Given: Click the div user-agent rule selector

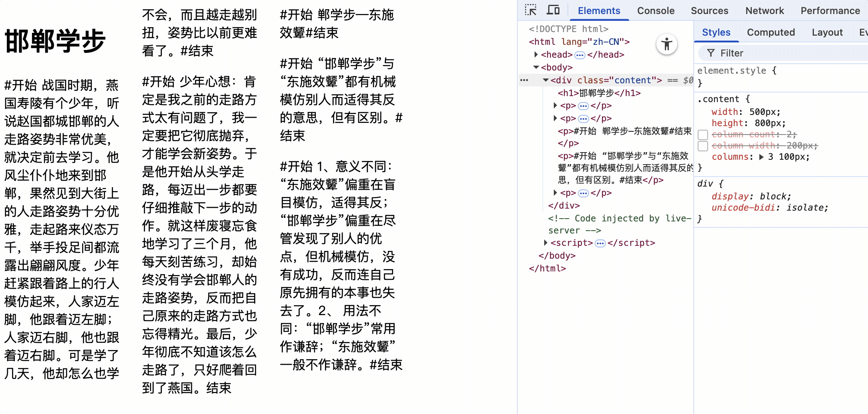Looking at the screenshot, I should [x=705, y=184].
